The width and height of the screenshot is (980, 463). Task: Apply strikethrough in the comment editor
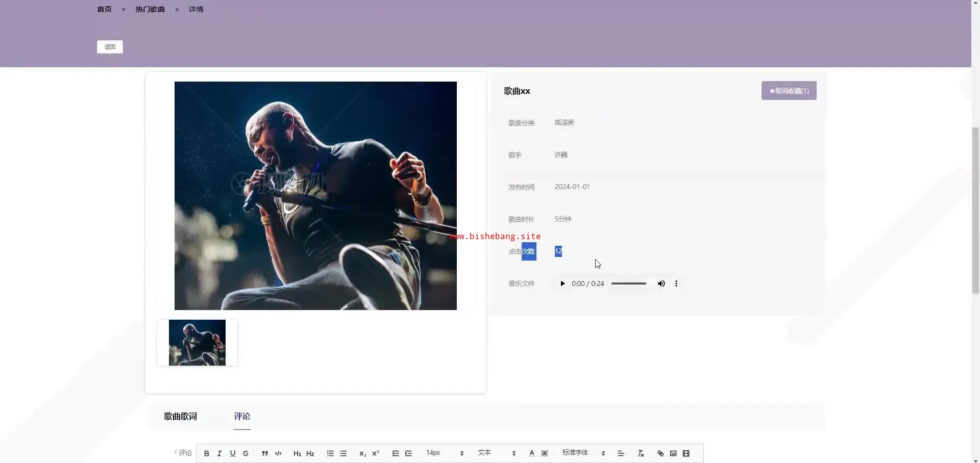click(x=246, y=453)
